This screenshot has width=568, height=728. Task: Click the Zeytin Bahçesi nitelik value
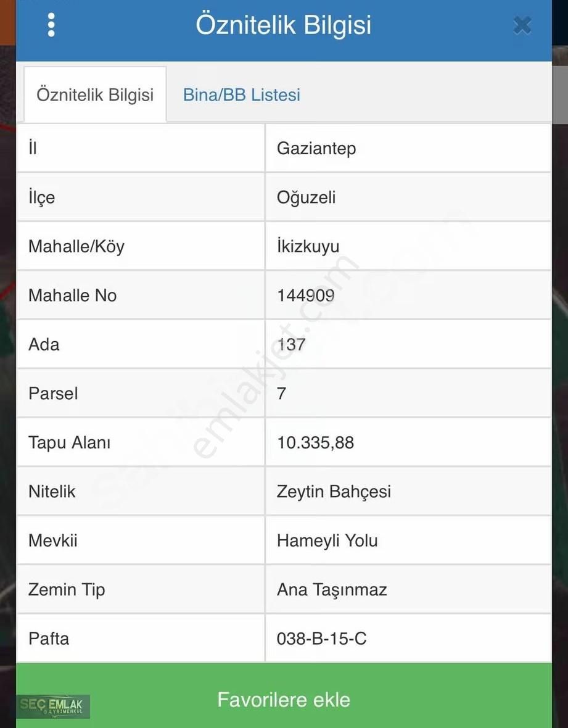(x=334, y=492)
